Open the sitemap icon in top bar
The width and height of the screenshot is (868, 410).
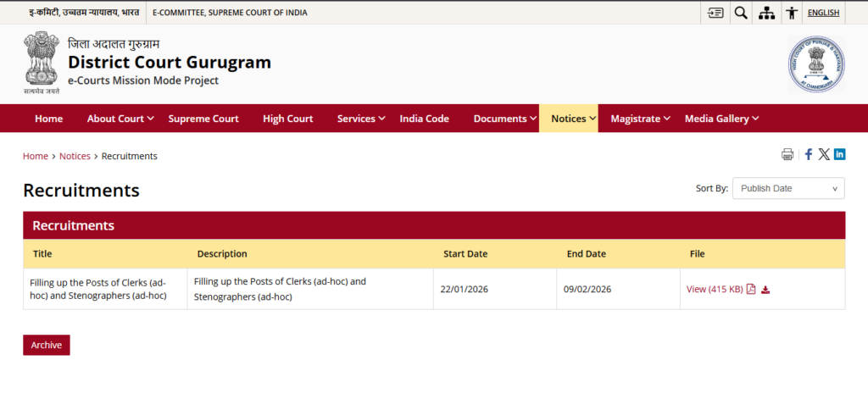[x=766, y=13]
